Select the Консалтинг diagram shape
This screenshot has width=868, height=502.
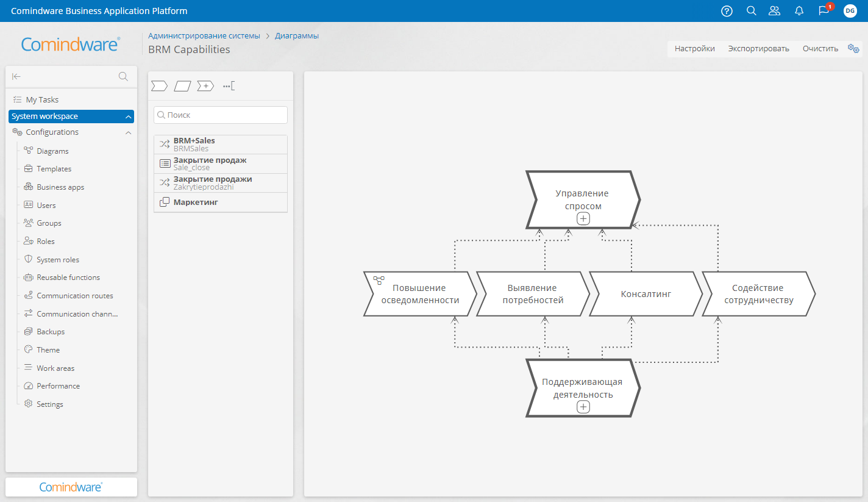(646, 294)
